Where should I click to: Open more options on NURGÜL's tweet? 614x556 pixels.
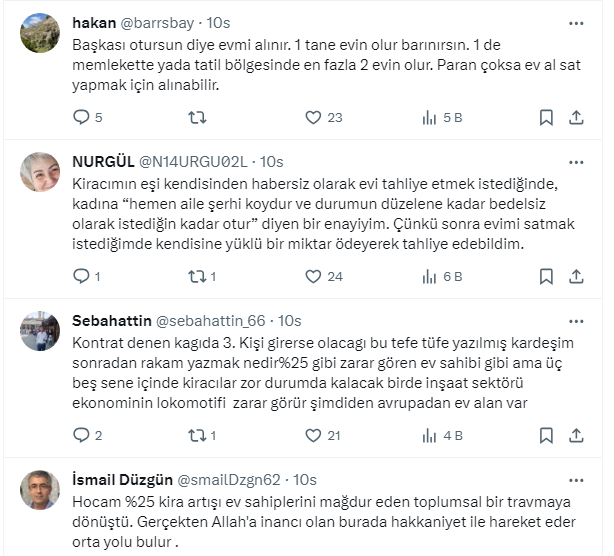[x=576, y=162]
